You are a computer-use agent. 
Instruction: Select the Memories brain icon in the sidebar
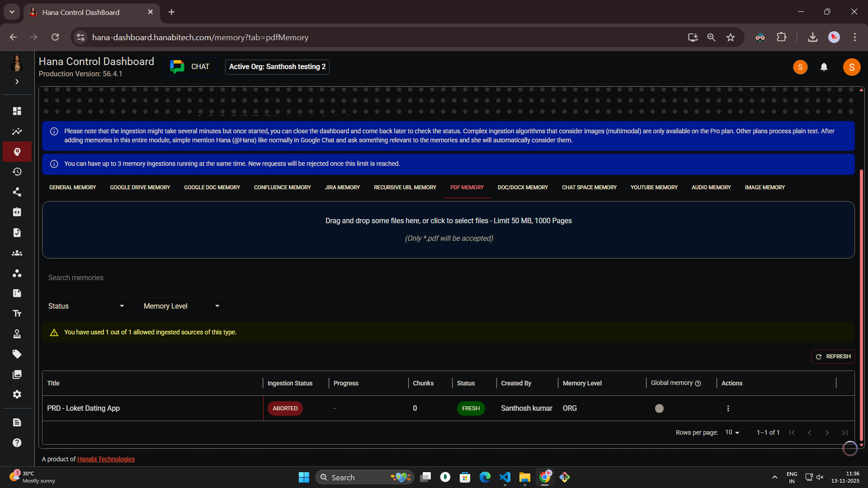[x=17, y=152]
